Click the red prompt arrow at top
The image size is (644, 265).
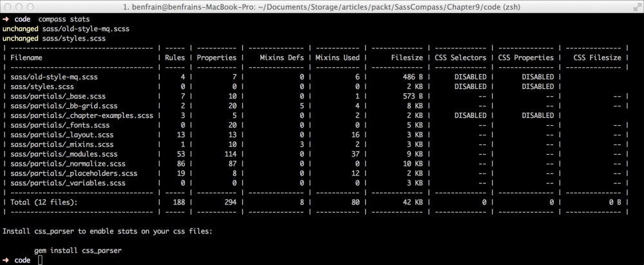(x=5, y=19)
